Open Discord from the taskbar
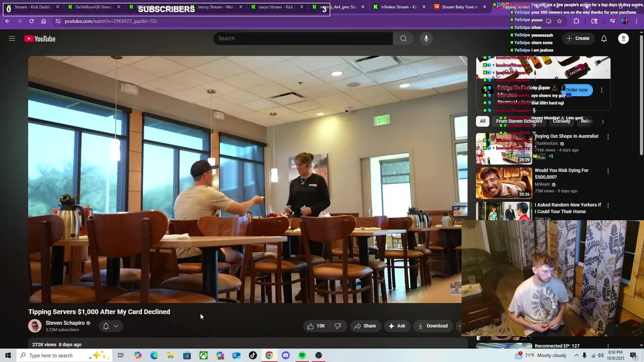Screen dimensions: 644x362 pyautogui.click(x=286, y=355)
